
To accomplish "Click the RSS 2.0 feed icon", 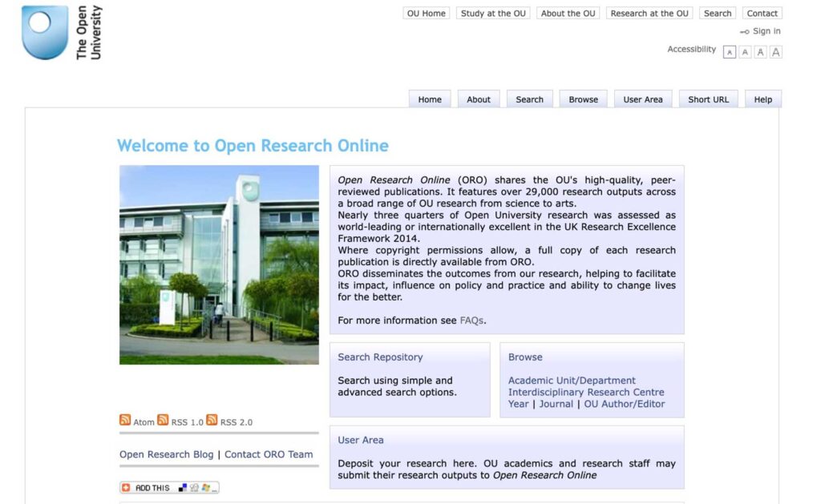I will point(212,420).
